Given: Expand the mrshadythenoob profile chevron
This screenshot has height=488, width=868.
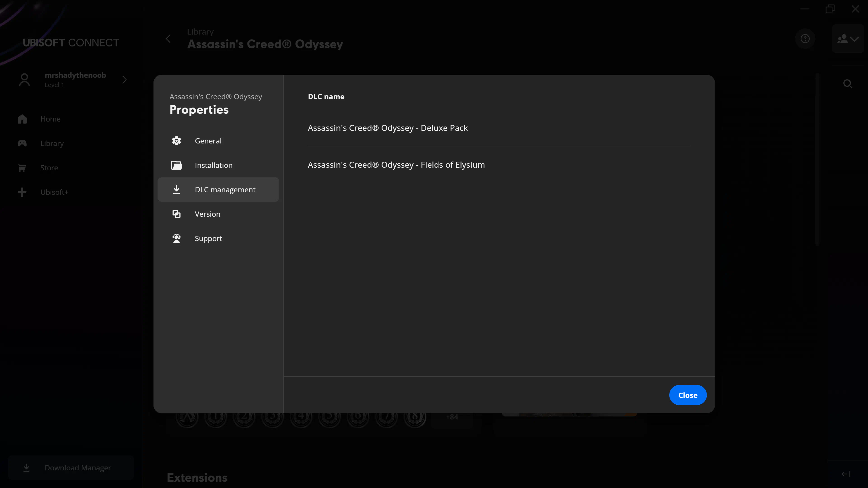Looking at the screenshot, I should [124, 80].
